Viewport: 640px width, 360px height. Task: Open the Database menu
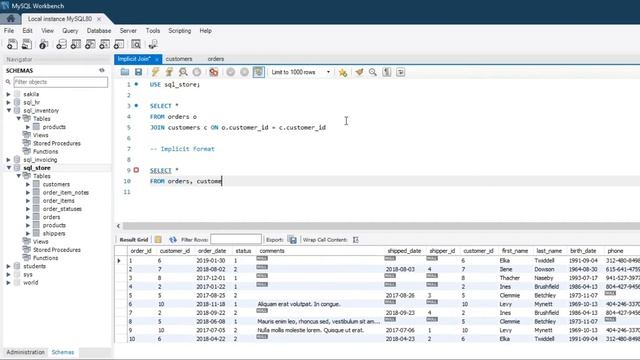(x=99, y=31)
